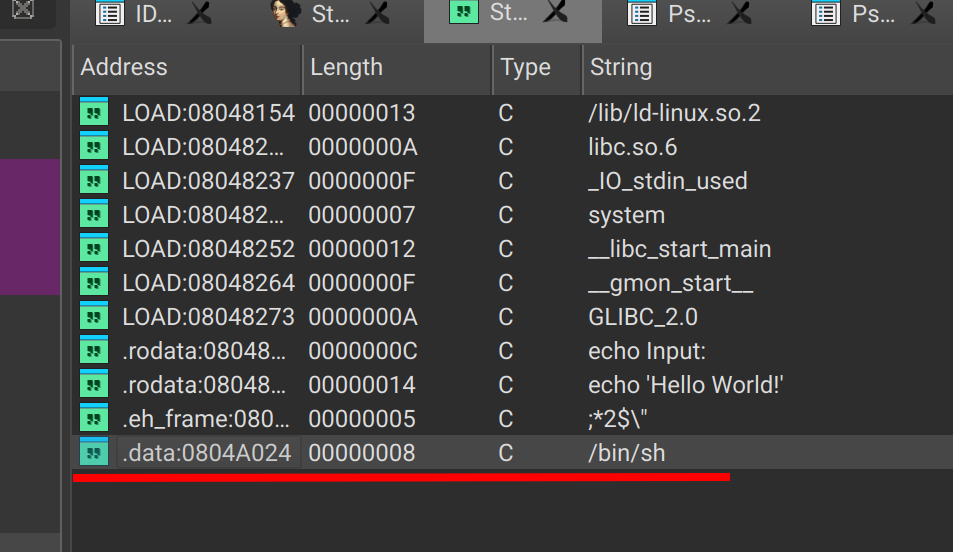Sort strings by the Length column header
Image resolution: width=953 pixels, height=552 pixels.
click(346, 68)
